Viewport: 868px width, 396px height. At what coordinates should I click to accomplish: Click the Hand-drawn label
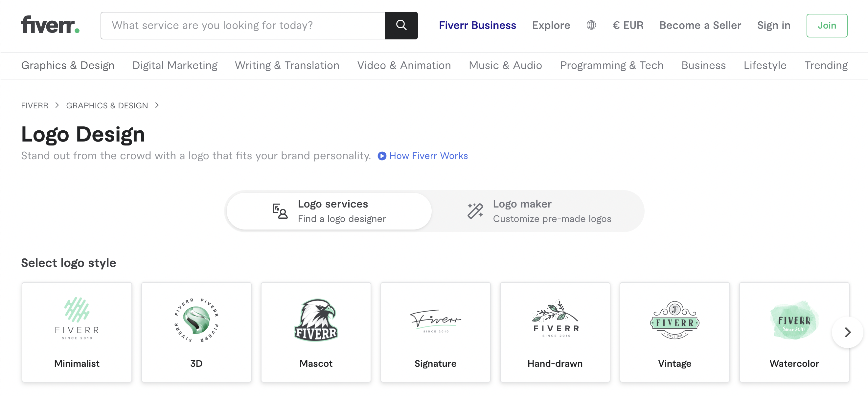pos(555,364)
